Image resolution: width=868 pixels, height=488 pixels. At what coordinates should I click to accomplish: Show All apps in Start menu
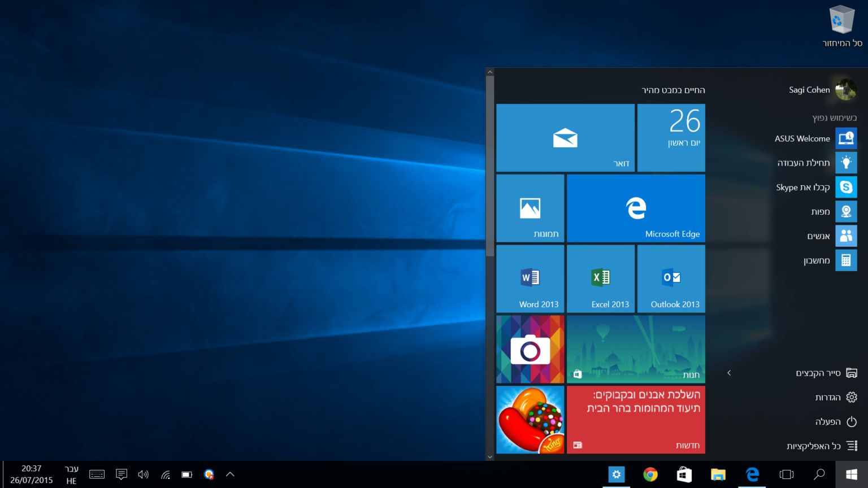click(822, 446)
